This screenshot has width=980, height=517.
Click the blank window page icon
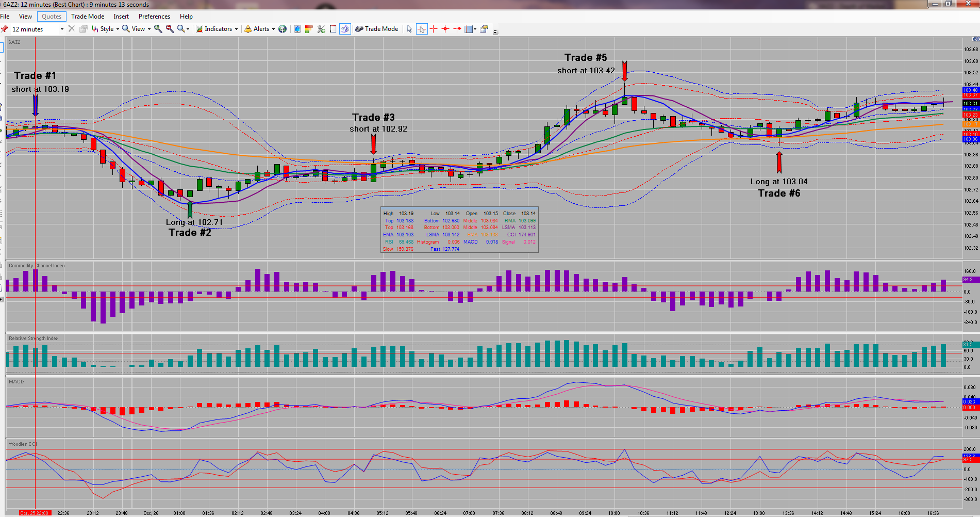tap(333, 29)
